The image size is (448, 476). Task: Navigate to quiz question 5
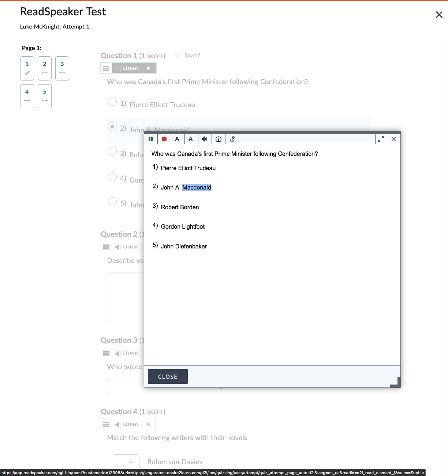coord(44,96)
